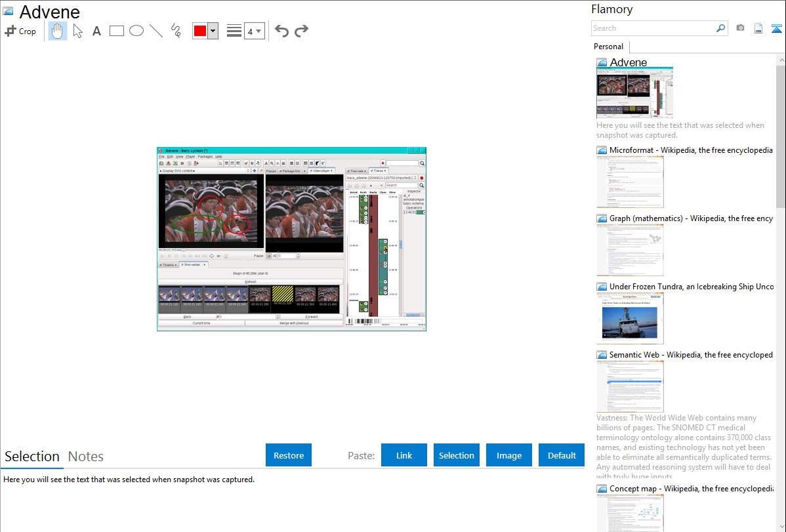Click the blue collapse-to-top arrow icon
The image size is (786, 532).
click(776, 28)
